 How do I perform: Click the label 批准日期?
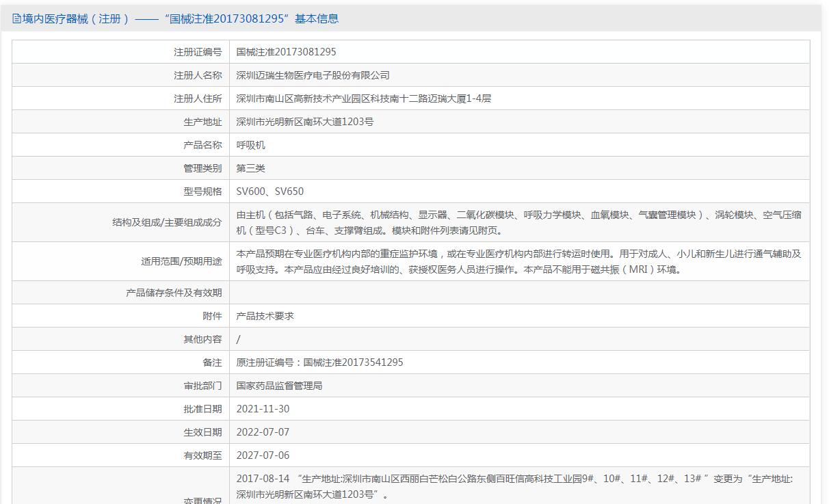[x=202, y=409]
